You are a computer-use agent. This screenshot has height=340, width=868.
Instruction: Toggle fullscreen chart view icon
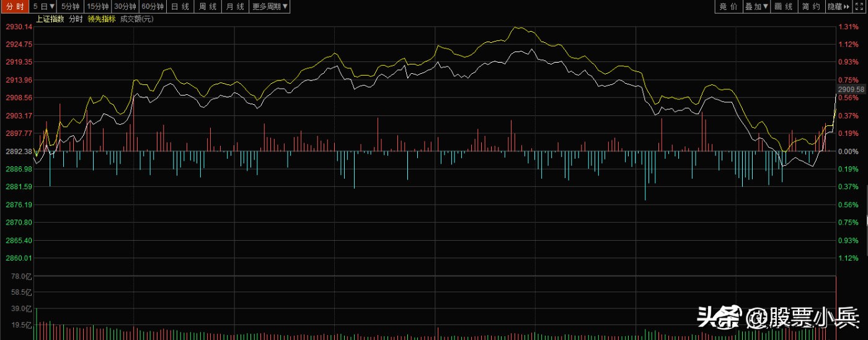[x=859, y=6]
